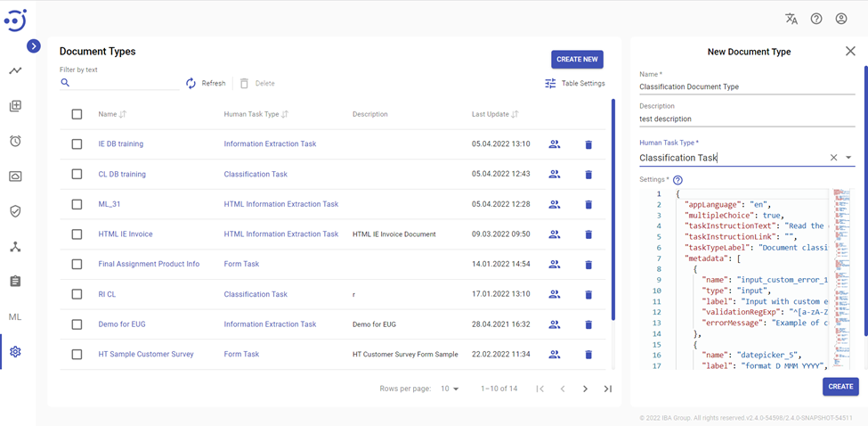Check the checkbox for CL DB training

[x=77, y=175]
